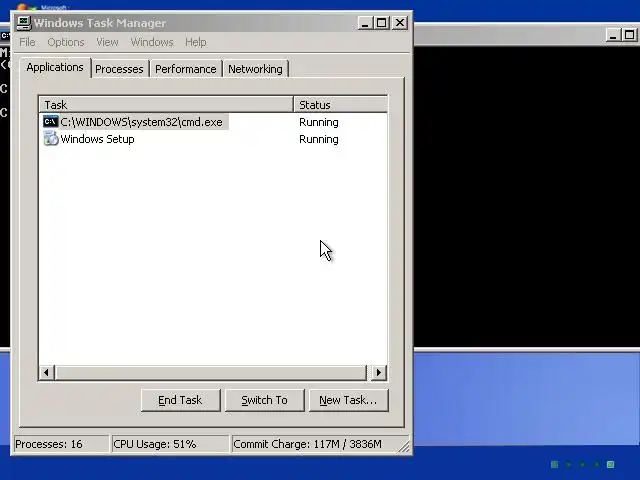Click the task list left scroll arrow
The height and width of the screenshot is (480, 640).
pos(47,372)
